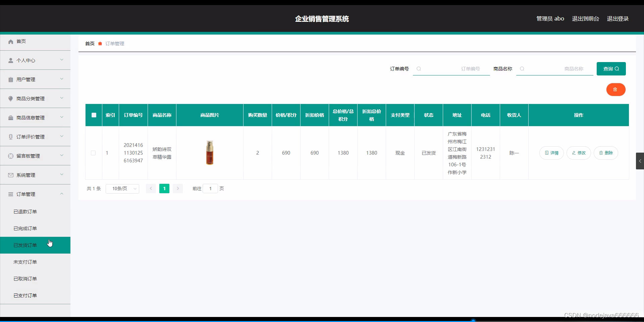Open 未支付订单 submenu item

[x=35, y=262]
